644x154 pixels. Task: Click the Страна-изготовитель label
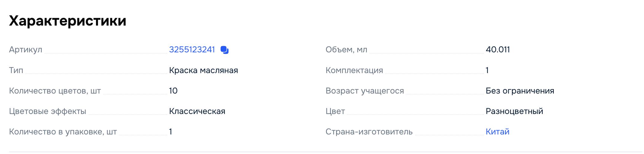click(x=369, y=132)
